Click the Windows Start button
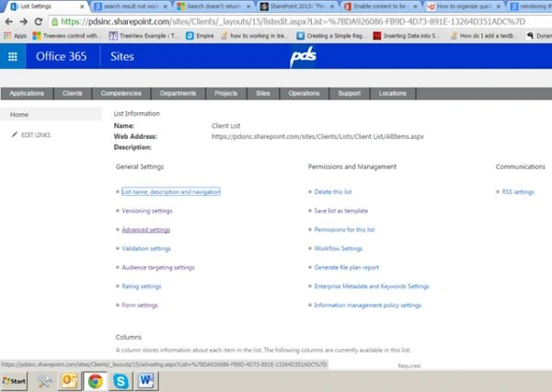This screenshot has height=392, width=552. [x=14, y=381]
